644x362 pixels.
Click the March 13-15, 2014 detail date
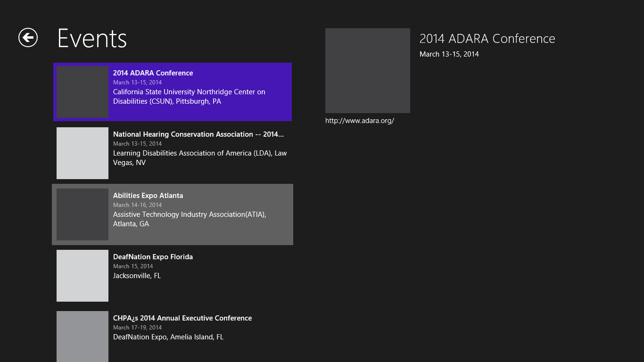(449, 54)
